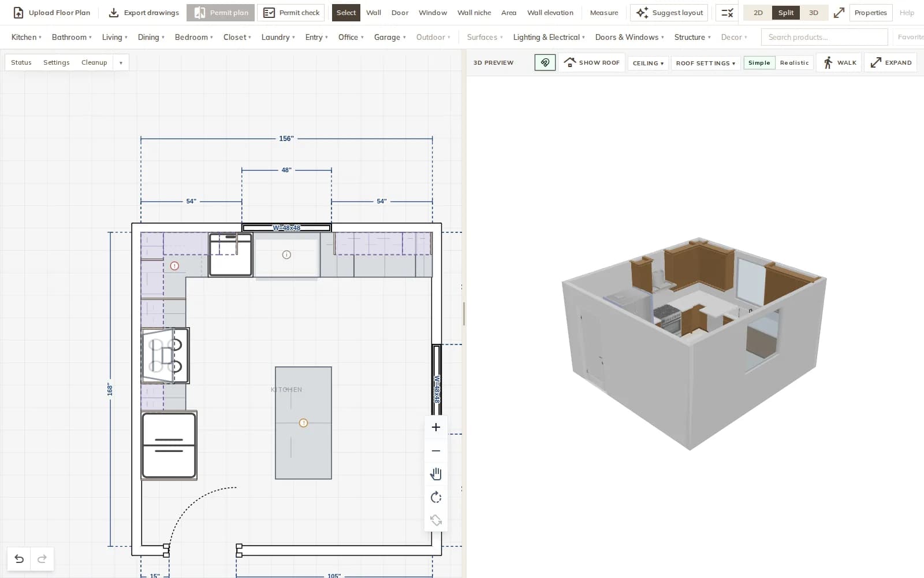Image resolution: width=924 pixels, height=578 pixels.
Task: Click the rotate view icon
Action: (436, 497)
